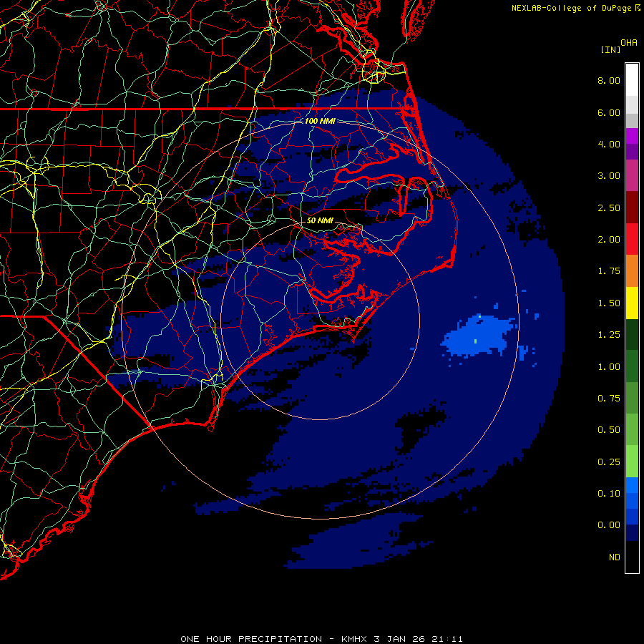Click the pink 3.00 legend swatch

[x=632, y=175]
